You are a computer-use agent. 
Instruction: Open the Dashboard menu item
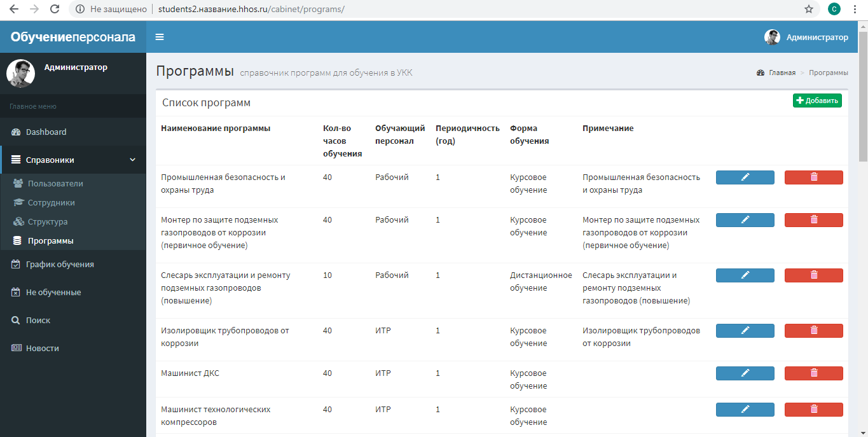click(x=46, y=132)
